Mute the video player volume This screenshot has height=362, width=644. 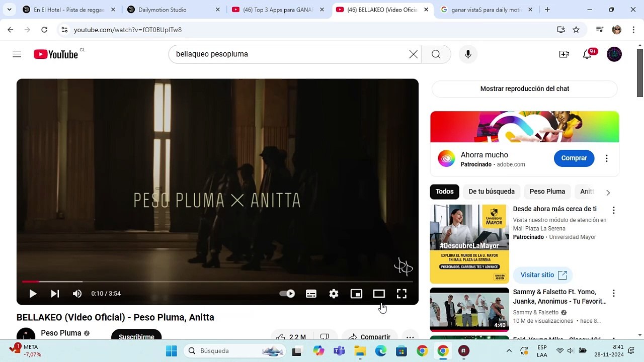77,294
